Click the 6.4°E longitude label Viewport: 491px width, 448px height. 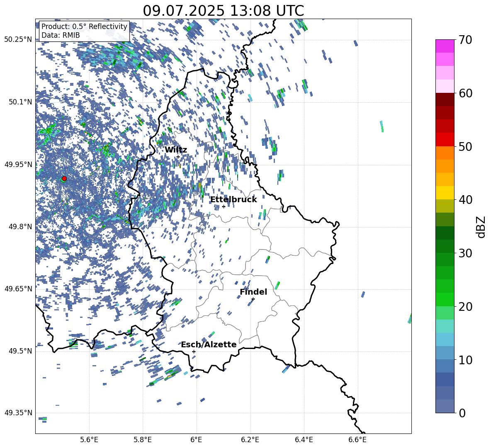click(304, 440)
